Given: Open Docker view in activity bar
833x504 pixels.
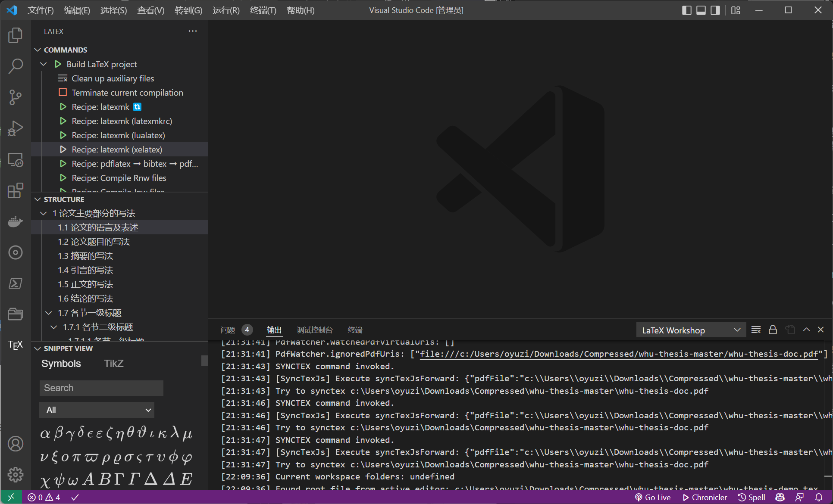Looking at the screenshot, I should (x=16, y=221).
